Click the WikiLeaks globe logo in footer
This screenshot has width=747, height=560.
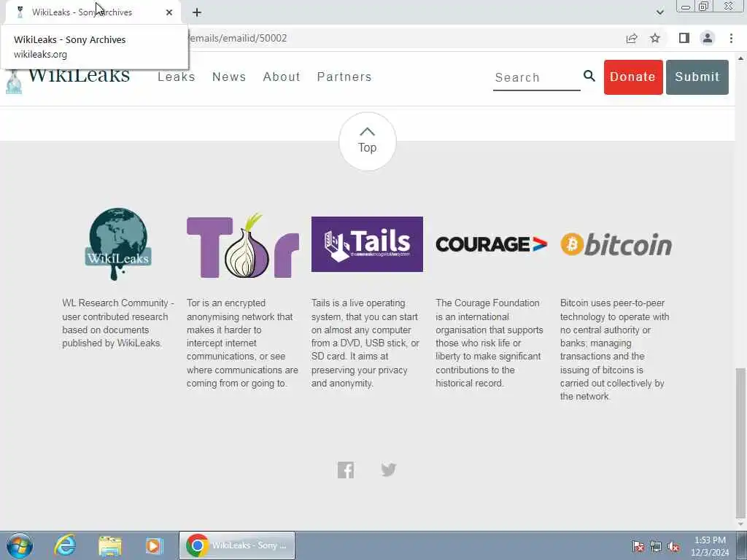[x=118, y=244]
